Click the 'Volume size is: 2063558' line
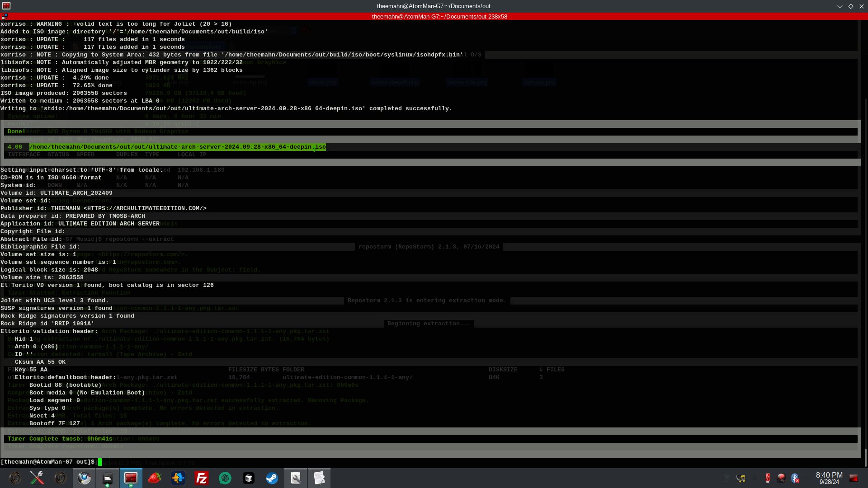The height and width of the screenshot is (488, 868). (42, 277)
